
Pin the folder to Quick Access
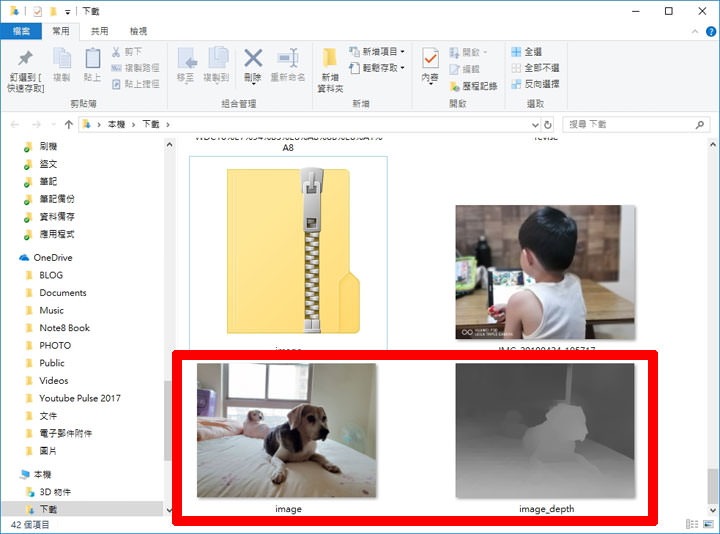point(26,70)
